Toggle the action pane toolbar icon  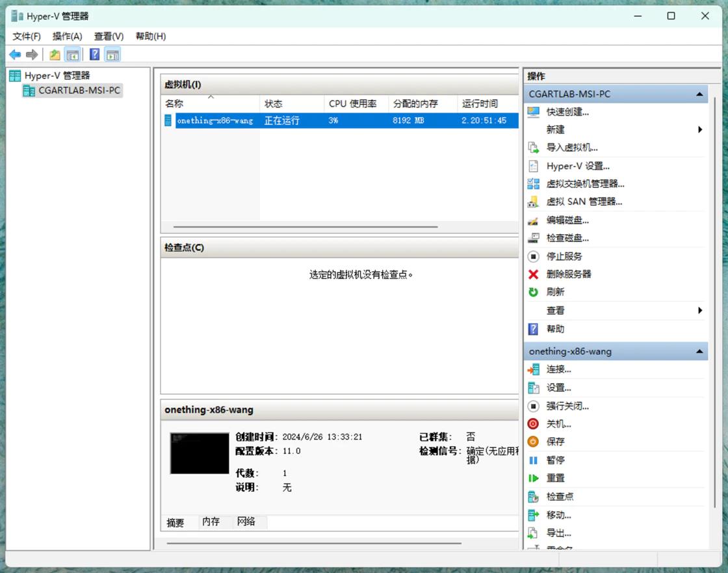112,55
